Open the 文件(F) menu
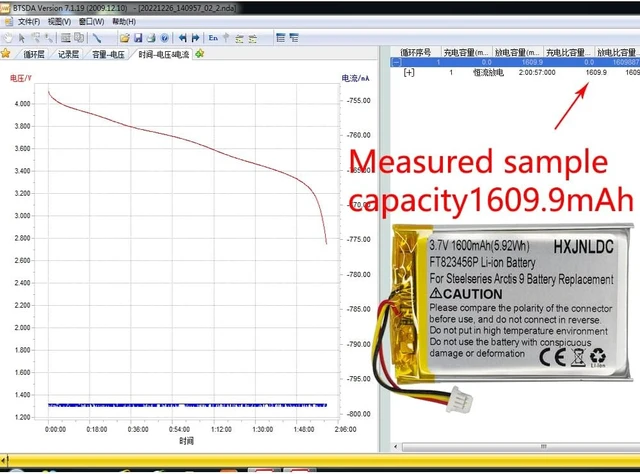640x474 pixels. [x=29, y=22]
